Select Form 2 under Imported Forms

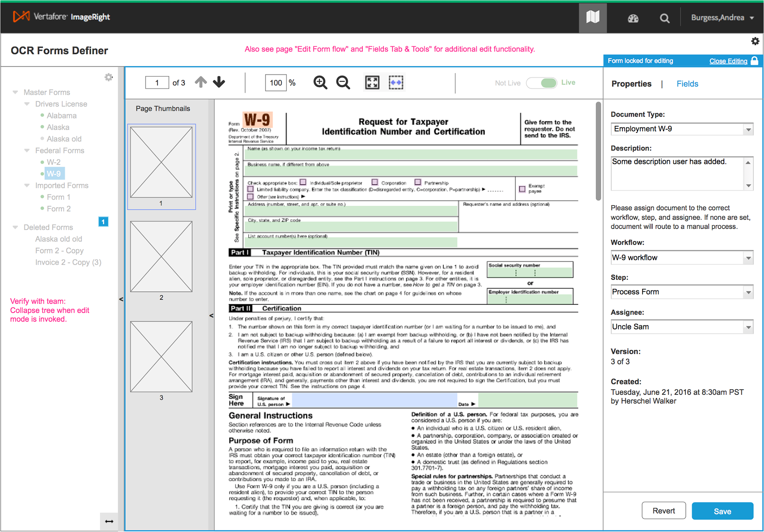coord(59,209)
